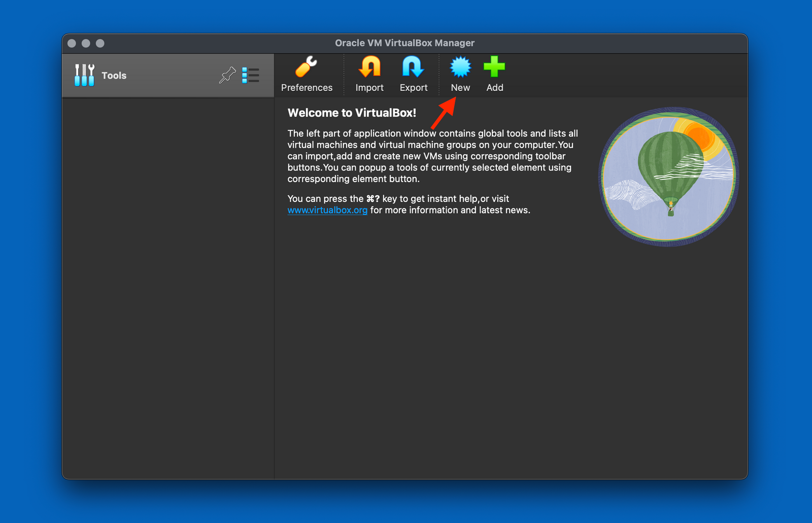812x523 pixels.
Task: Visit the www.virtualbox.org link
Action: pyautogui.click(x=327, y=210)
